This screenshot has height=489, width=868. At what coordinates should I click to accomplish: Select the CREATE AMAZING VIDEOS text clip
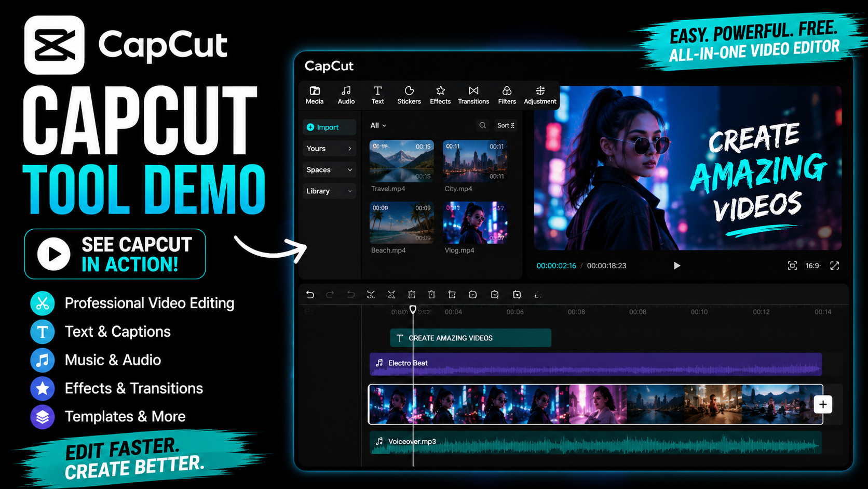point(471,338)
